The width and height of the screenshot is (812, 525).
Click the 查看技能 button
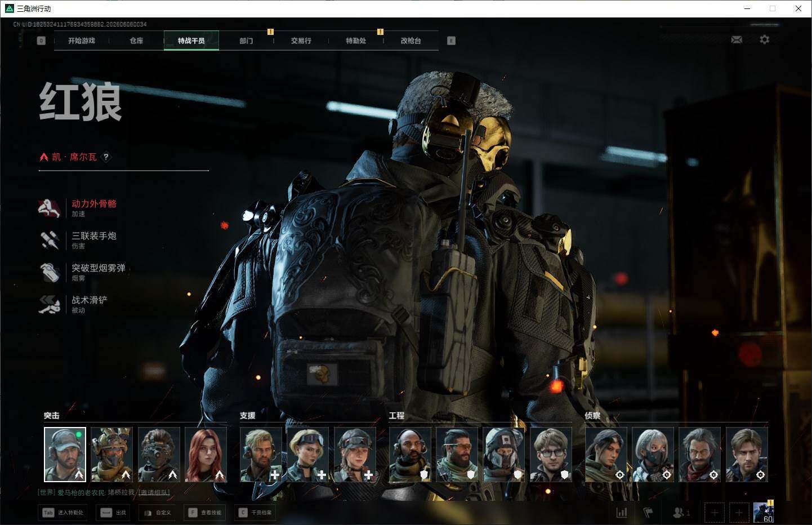click(x=204, y=513)
